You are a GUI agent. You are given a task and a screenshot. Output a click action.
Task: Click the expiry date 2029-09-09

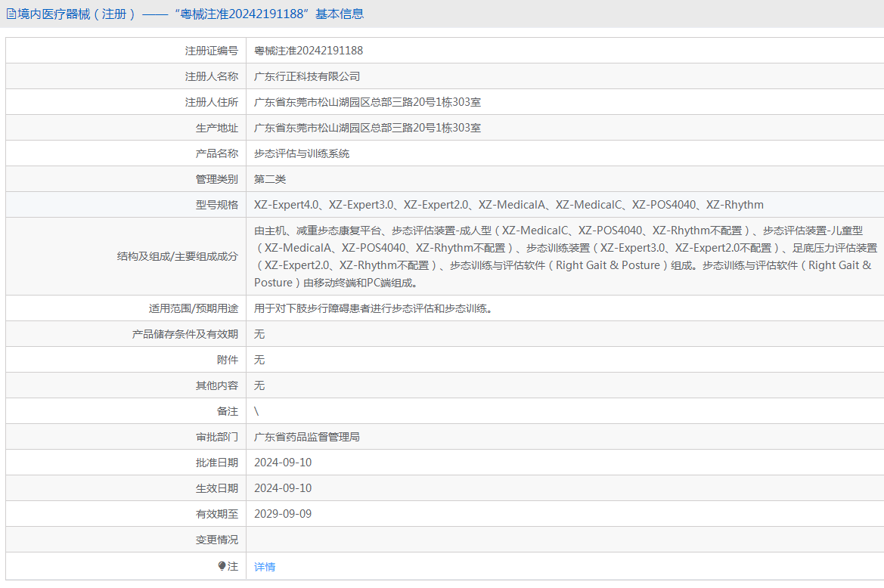click(283, 514)
